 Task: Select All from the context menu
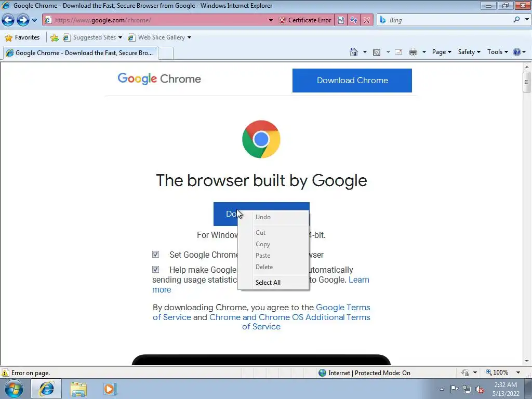pyautogui.click(x=273, y=282)
